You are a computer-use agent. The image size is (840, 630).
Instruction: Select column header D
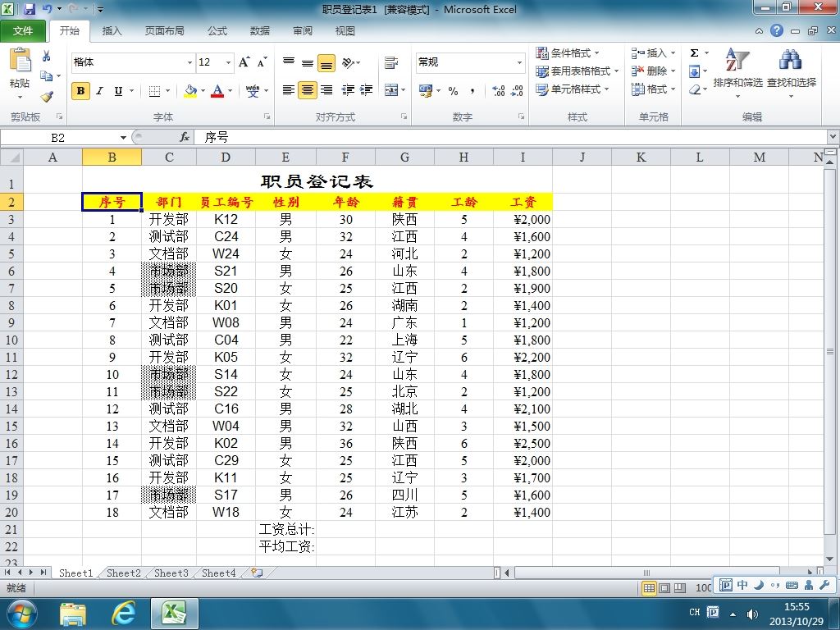coord(226,157)
